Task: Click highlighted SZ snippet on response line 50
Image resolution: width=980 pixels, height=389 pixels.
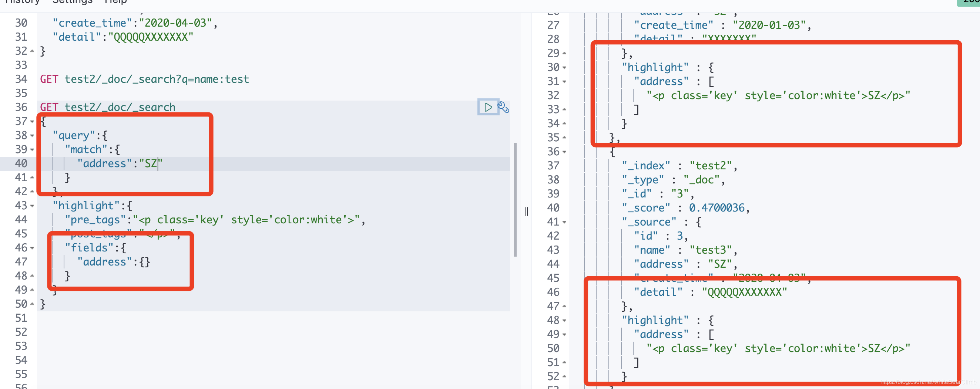Action: (778, 349)
